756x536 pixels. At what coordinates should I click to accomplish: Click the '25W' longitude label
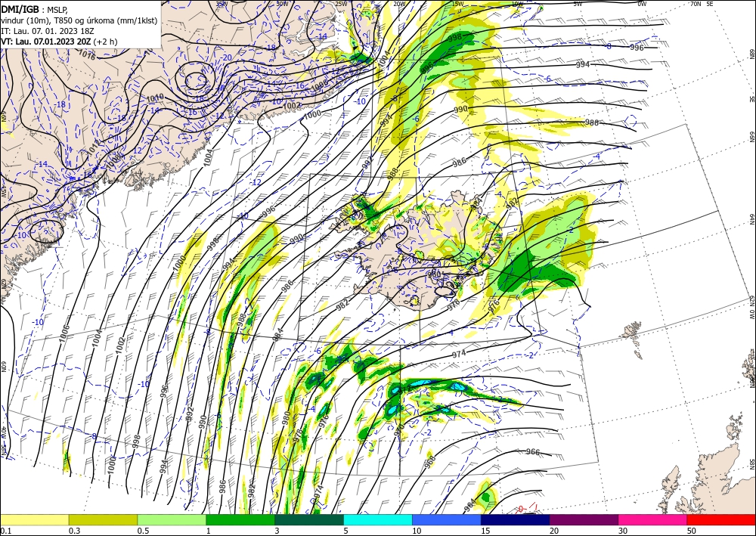tap(341, 4)
